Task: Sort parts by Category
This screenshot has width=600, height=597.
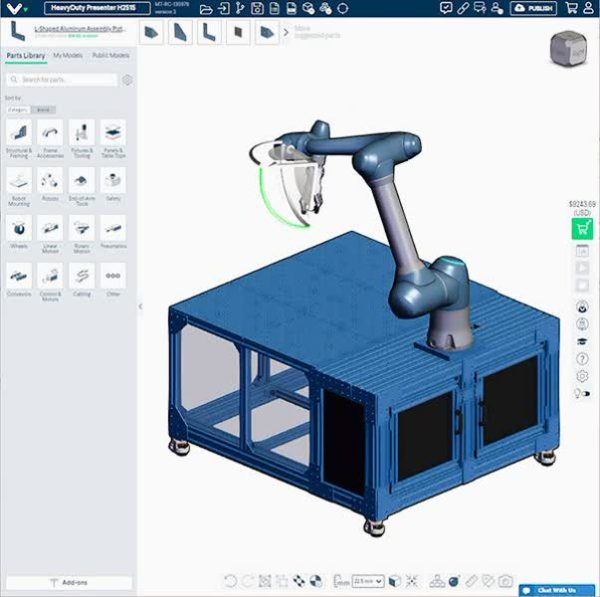Action: coord(18,110)
